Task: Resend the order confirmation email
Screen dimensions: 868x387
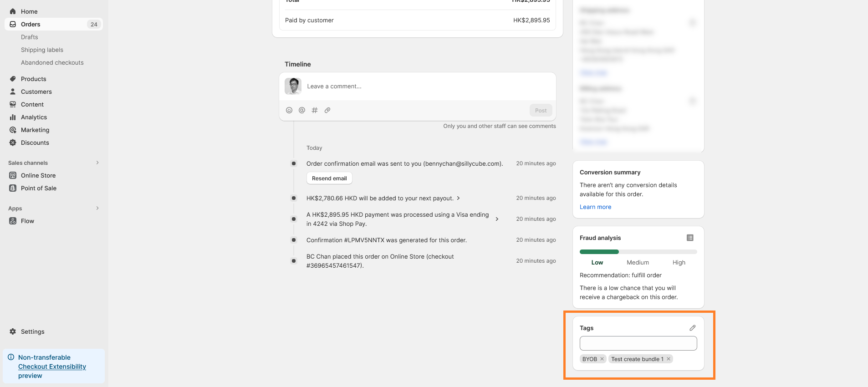Action: [x=329, y=178]
